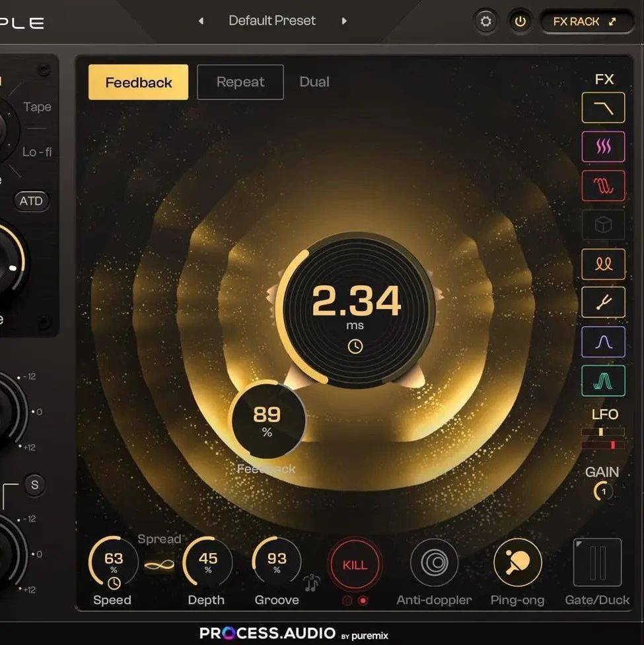
Task: Open Anti-doppler with the concentric circles icon
Action: tap(434, 563)
